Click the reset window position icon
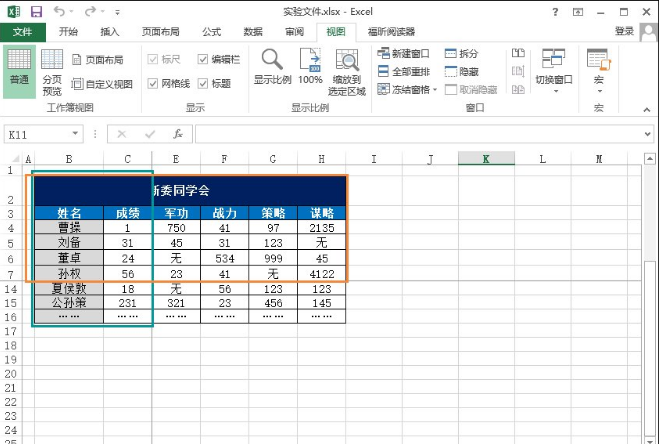This screenshot has width=659, height=444. (x=518, y=89)
